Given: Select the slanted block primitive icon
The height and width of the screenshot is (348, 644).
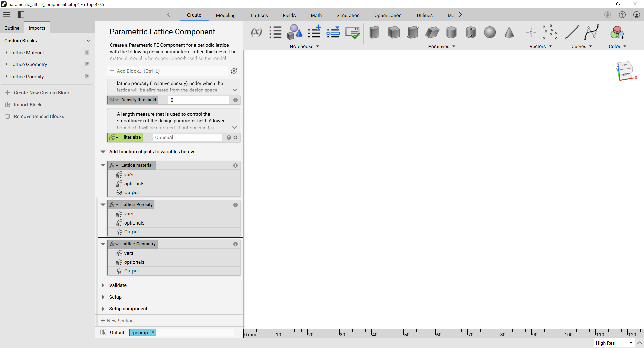Looking at the screenshot, I should tap(432, 32).
